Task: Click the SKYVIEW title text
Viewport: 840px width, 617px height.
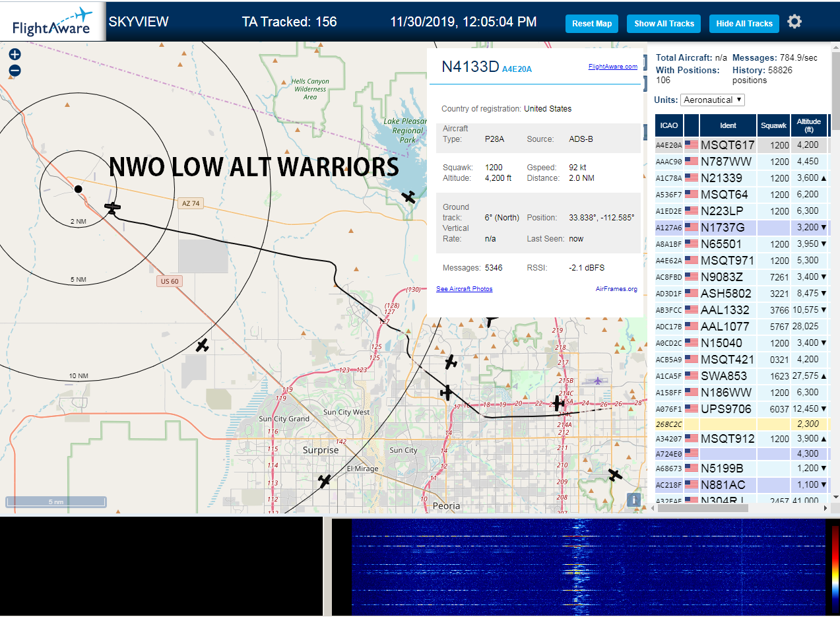Action: click(x=139, y=22)
